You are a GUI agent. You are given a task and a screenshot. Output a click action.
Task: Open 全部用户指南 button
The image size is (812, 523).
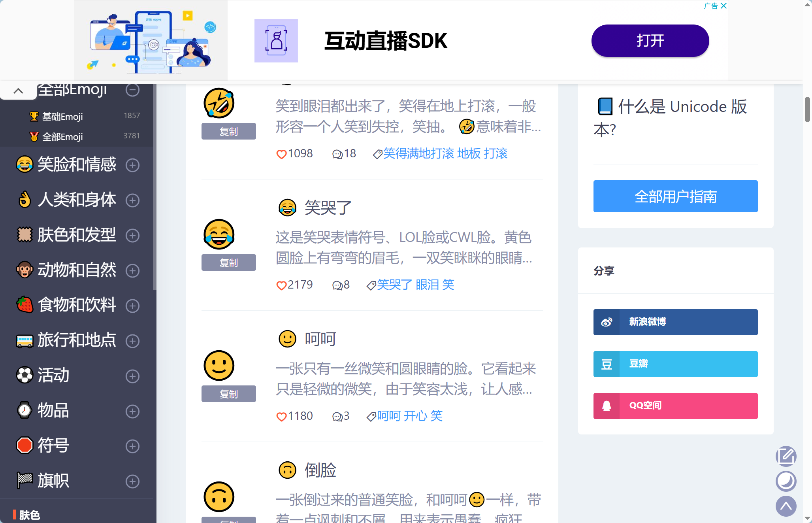(675, 196)
